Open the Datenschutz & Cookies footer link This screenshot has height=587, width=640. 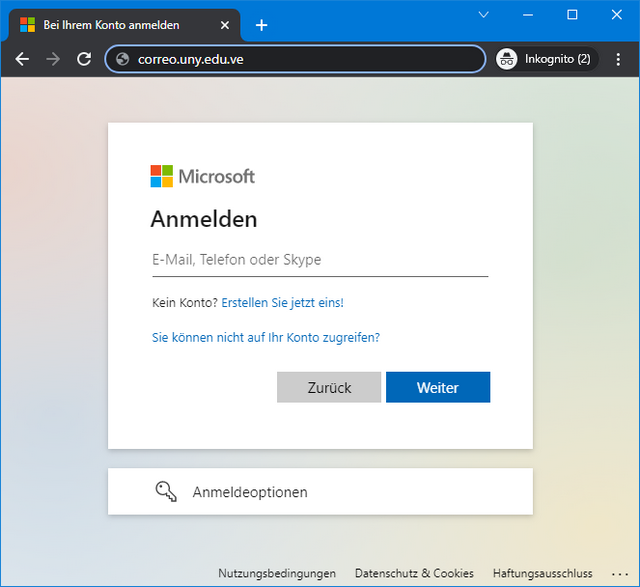tap(414, 573)
